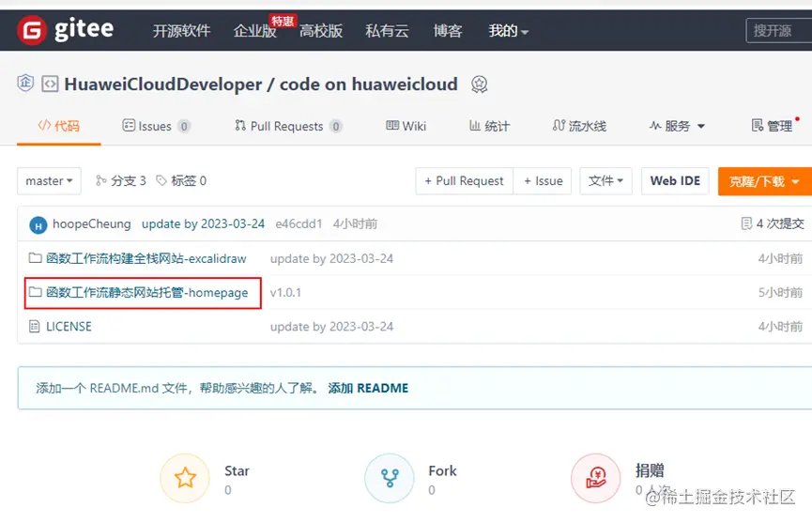
Task: Open 开源软件 in the top navigation
Action: click(181, 31)
